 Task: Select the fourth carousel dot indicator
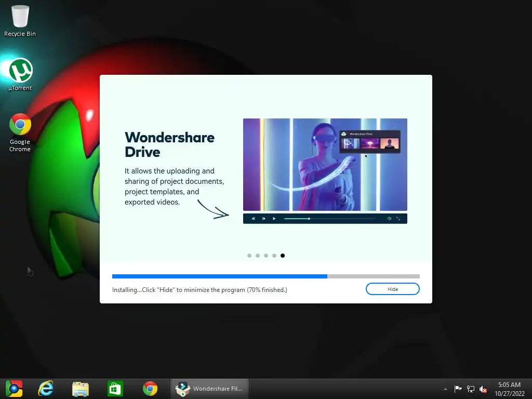click(274, 256)
